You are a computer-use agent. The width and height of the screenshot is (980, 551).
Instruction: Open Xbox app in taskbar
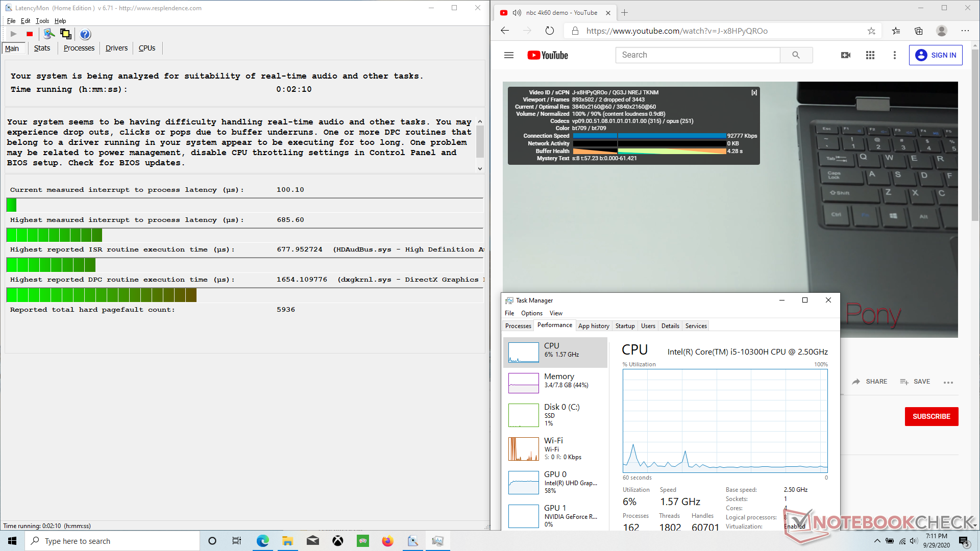point(338,541)
